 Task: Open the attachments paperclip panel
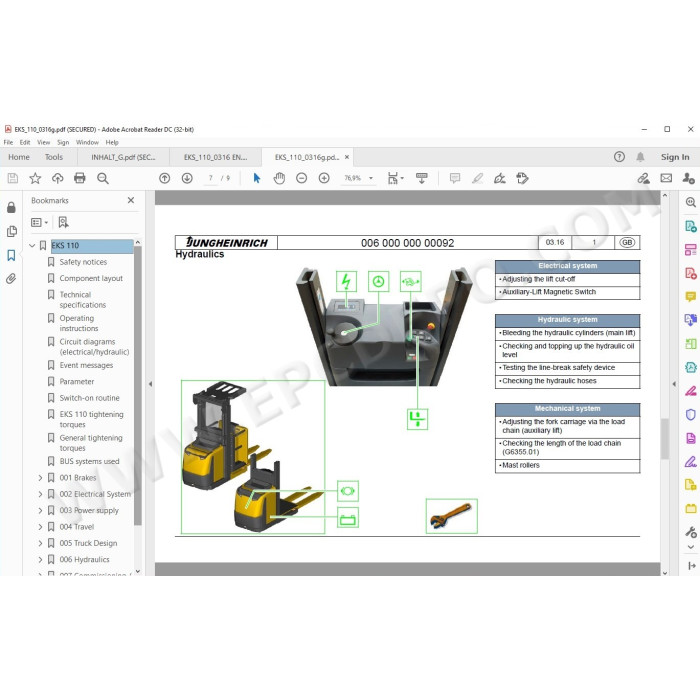click(x=11, y=279)
